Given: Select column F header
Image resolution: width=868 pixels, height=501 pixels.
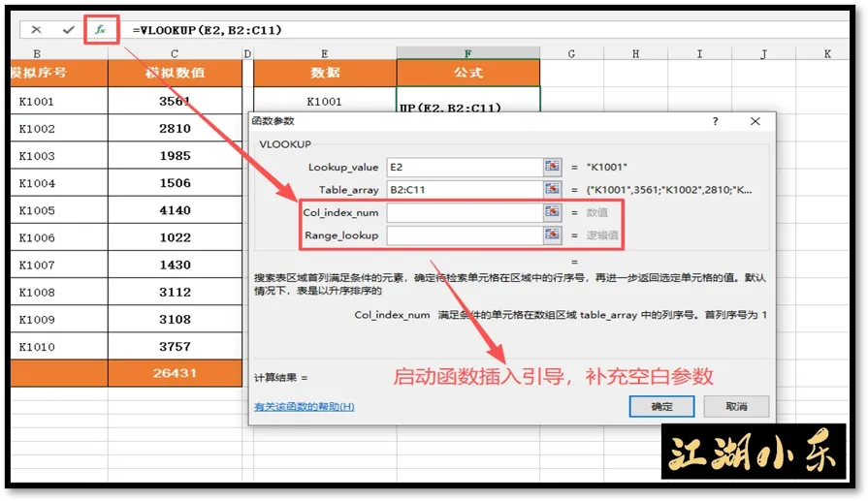Looking at the screenshot, I should click(x=468, y=53).
